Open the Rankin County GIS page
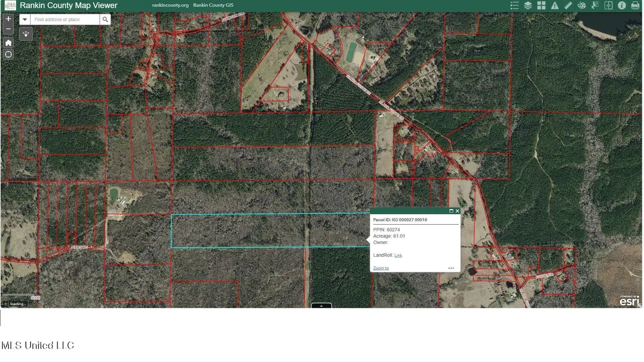Screen dimensions: 644x362 coord(213,5)
